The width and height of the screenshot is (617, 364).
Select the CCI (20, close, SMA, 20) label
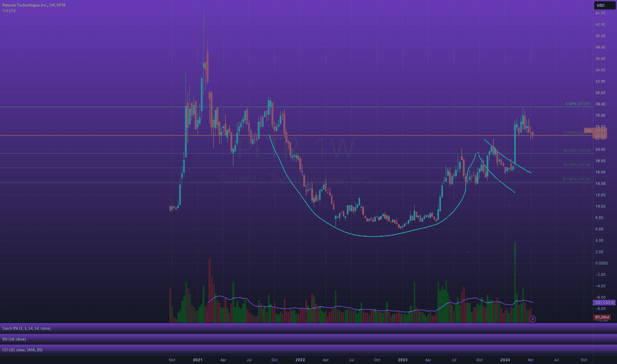tap(23, 349)
